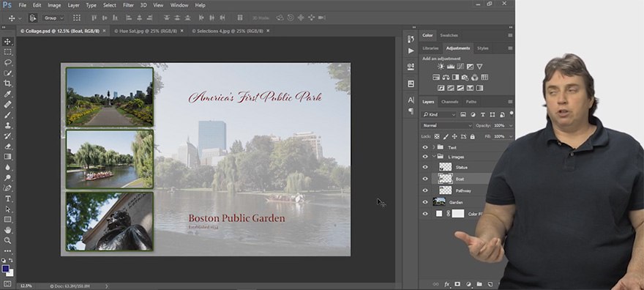Select the Lasso tool
The image size is (644, 290).
point(8,62)
